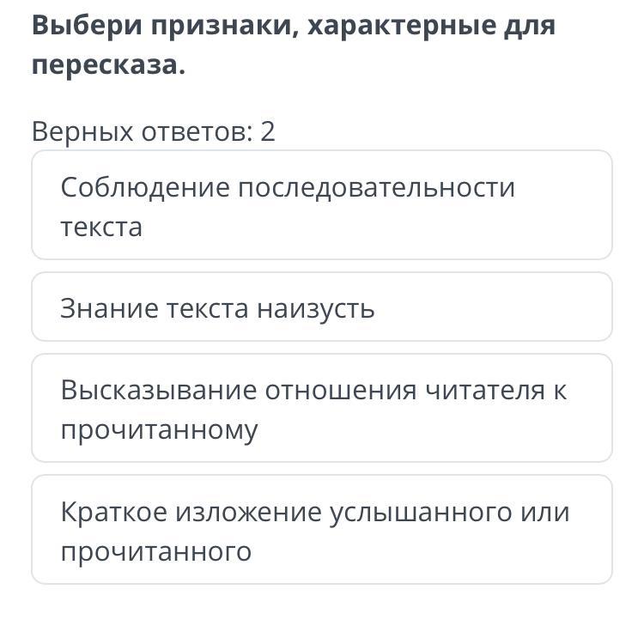Choose the option about brief summary
This screenshot has width=644, height=644.
(322, 530)
